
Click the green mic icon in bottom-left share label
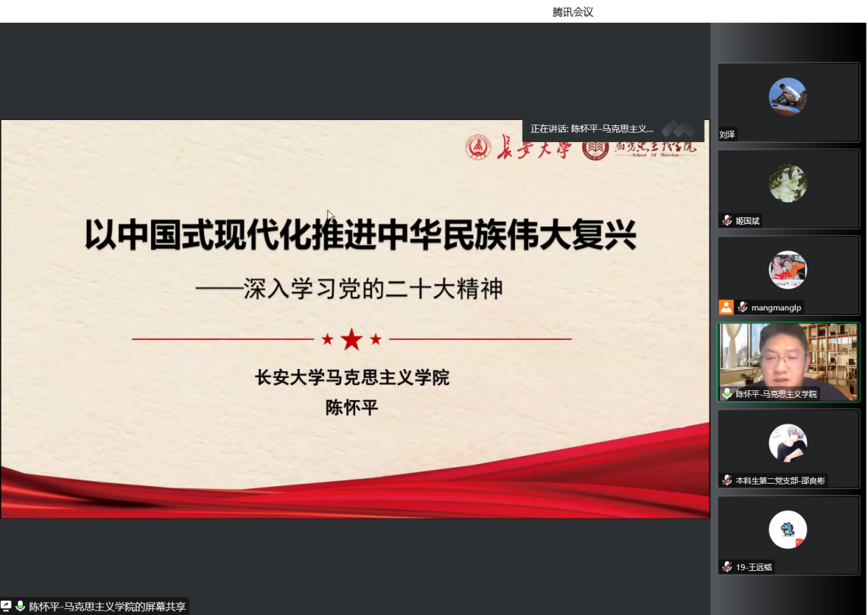tap(20, 607)
